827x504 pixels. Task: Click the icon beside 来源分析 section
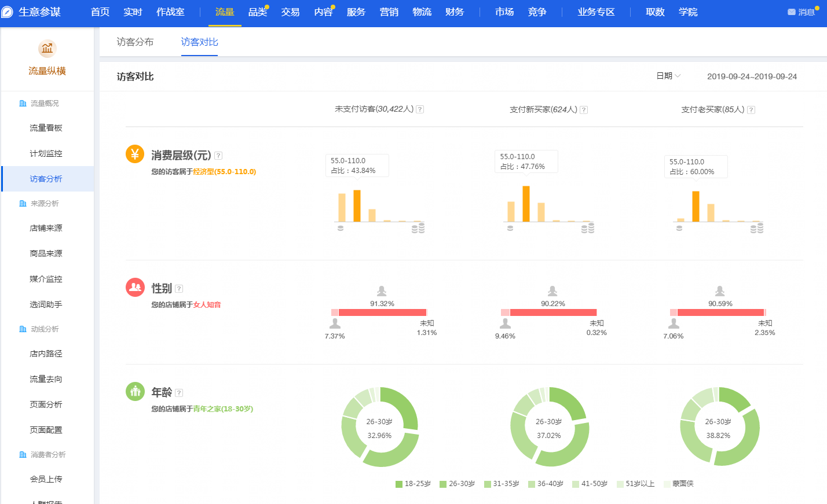pyautogui.click(x=23, y=204)
